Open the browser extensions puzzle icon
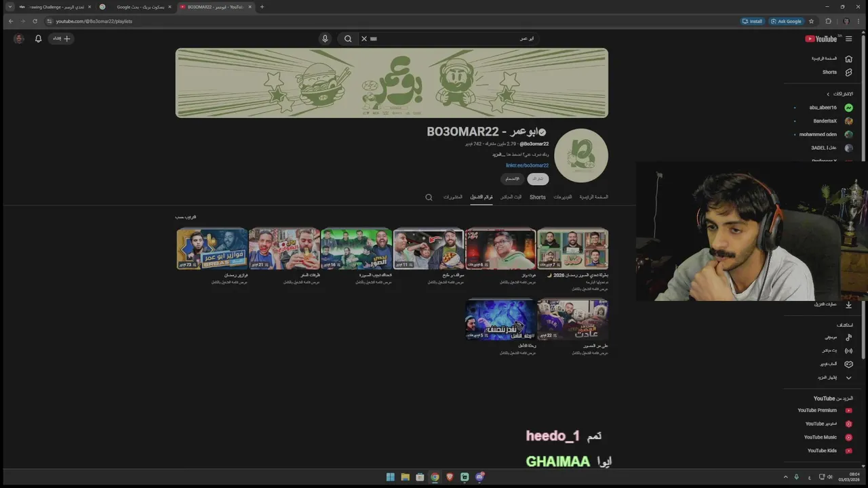 [829, 21]
